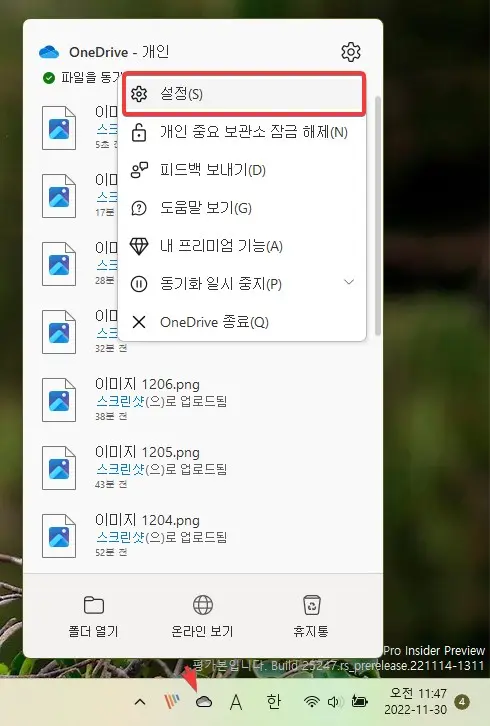This screenshot has width=490, height=726.
Task: Click the IME A input mode indicator
Action: pyautogui.click(x=236, y=702)
